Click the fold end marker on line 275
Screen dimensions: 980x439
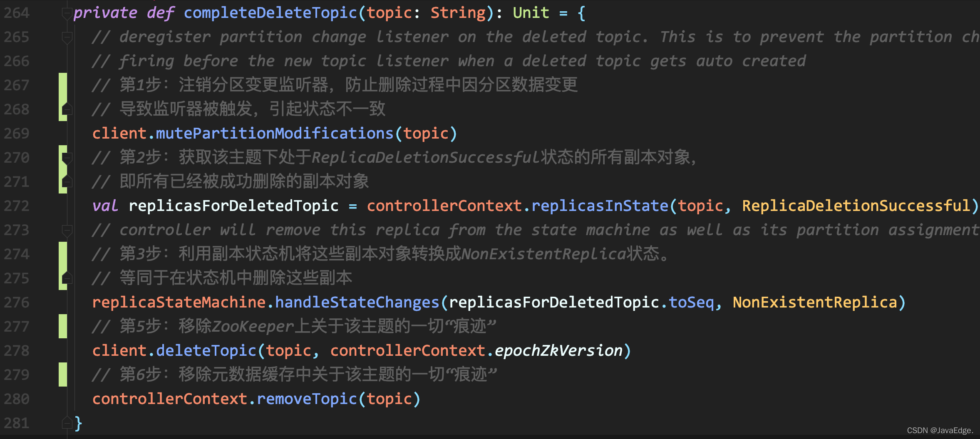[x=67, y=278]
